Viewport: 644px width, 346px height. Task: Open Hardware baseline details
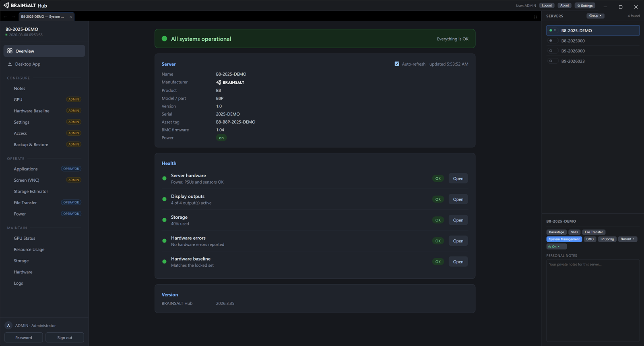point(458,262)
